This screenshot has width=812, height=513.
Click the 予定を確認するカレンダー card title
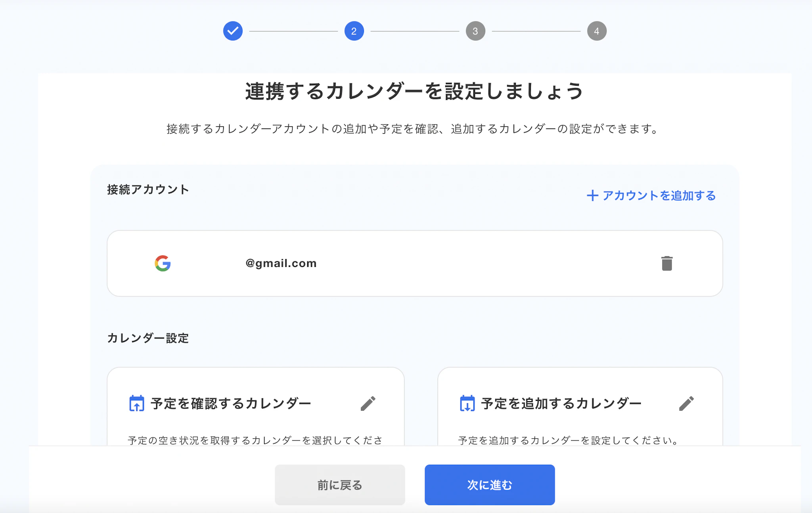[x=231, y=404]
